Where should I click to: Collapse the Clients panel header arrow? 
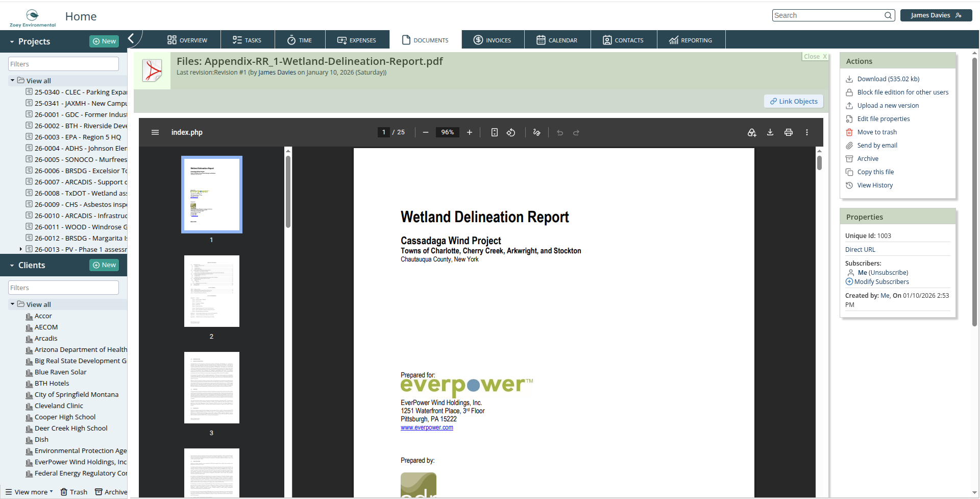[12, 266]
